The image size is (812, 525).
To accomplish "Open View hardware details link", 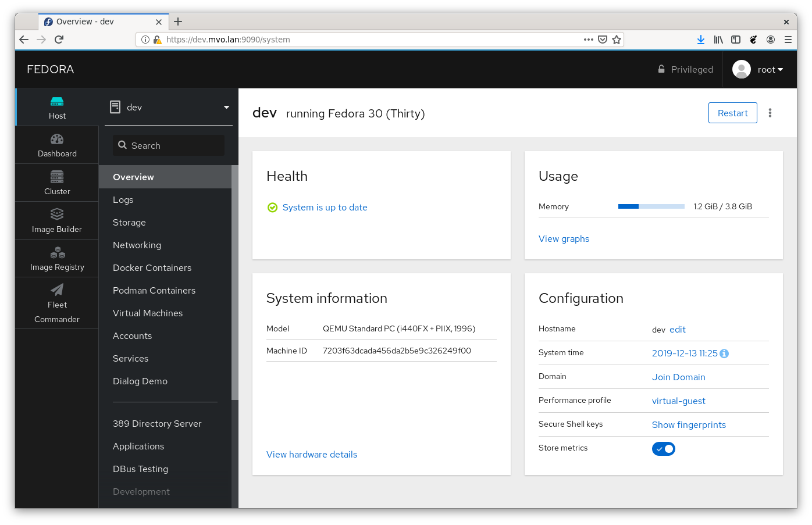I will point(312,455).
